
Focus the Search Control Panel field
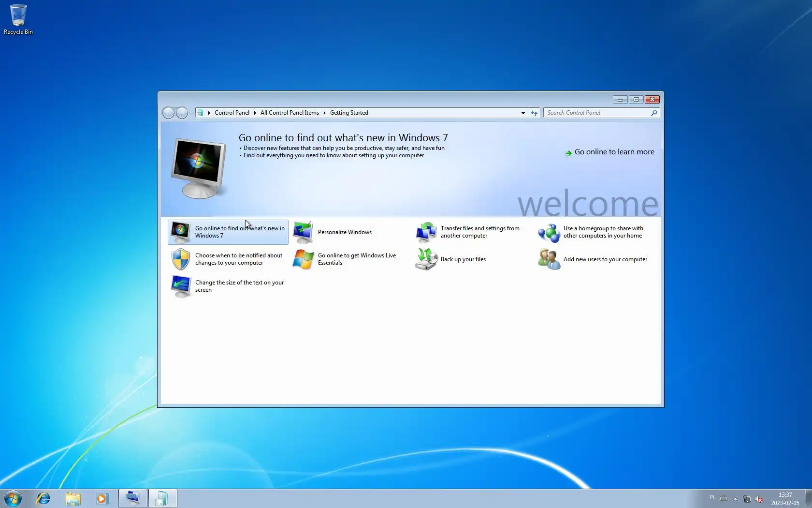[x=597, y=113]
